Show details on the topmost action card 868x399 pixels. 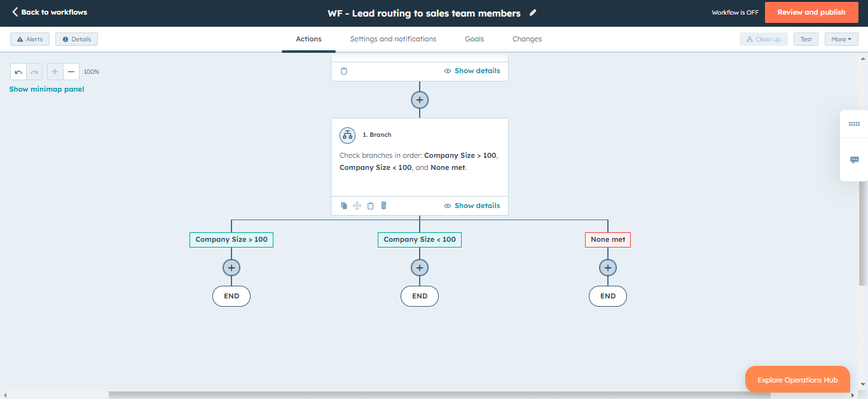(472, 71)
